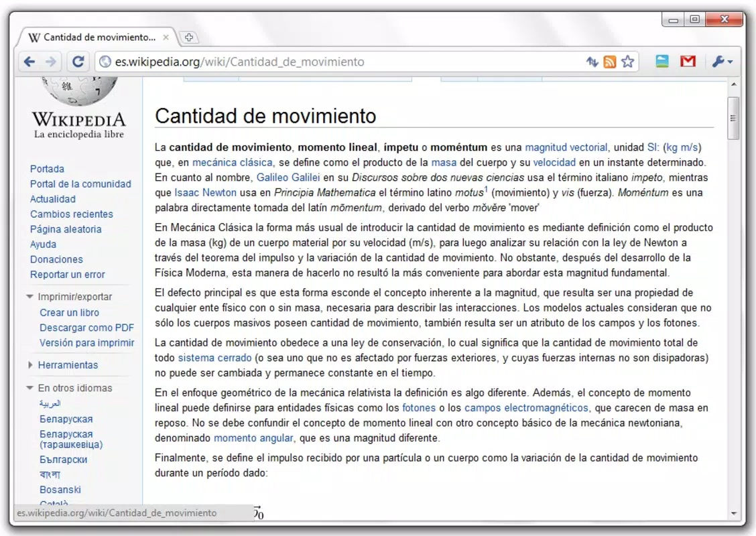The width and height of the screenshot is (756, 536).
Task: Follow the sistema cerrado link
Action: point(214,358)
